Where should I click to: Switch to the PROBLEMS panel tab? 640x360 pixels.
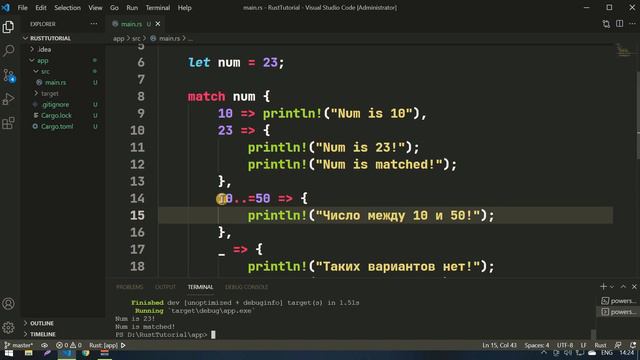[x=129, y=287]
